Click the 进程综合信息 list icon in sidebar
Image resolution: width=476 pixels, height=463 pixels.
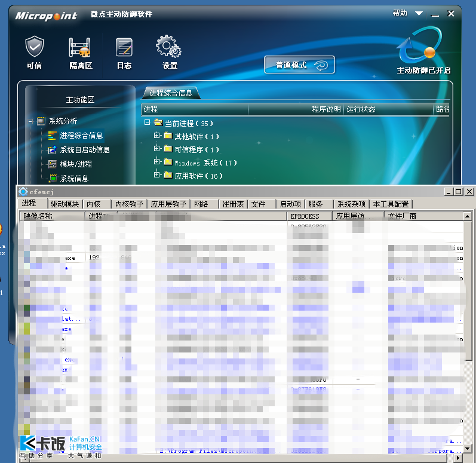click(x=52, y=136)
